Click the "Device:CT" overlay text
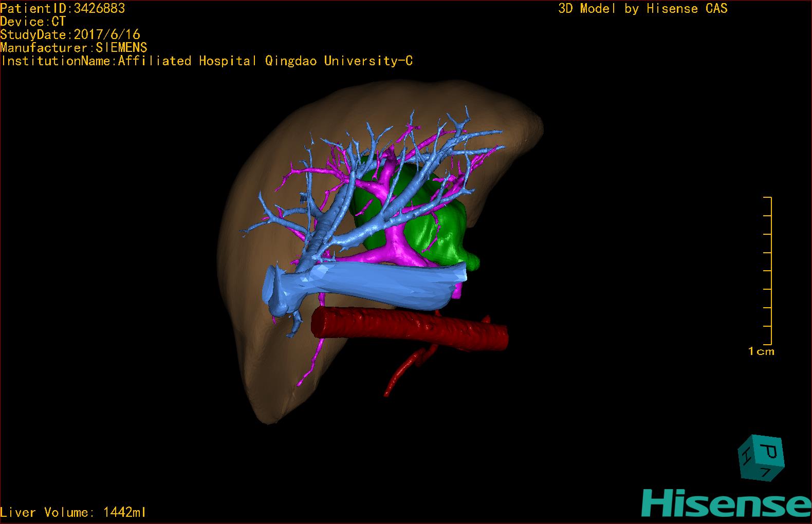 point(33,22)
